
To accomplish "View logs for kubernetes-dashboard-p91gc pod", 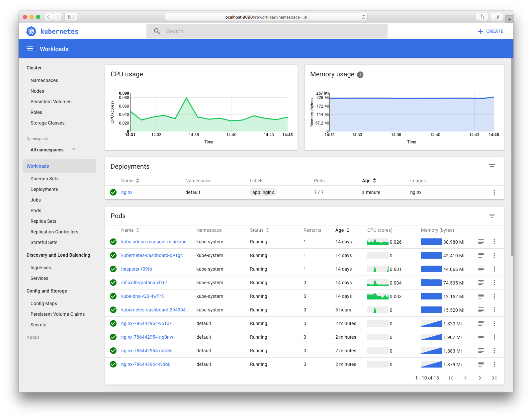I will (x=481, y=255).
